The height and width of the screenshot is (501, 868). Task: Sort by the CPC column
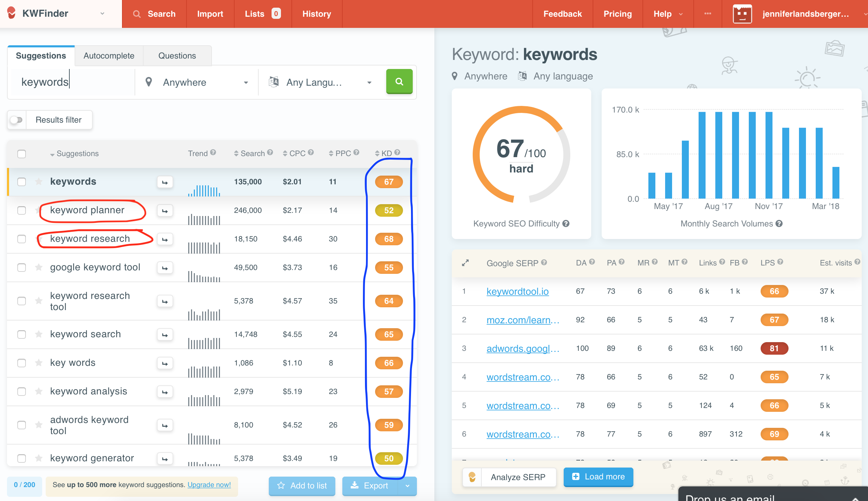294,153
